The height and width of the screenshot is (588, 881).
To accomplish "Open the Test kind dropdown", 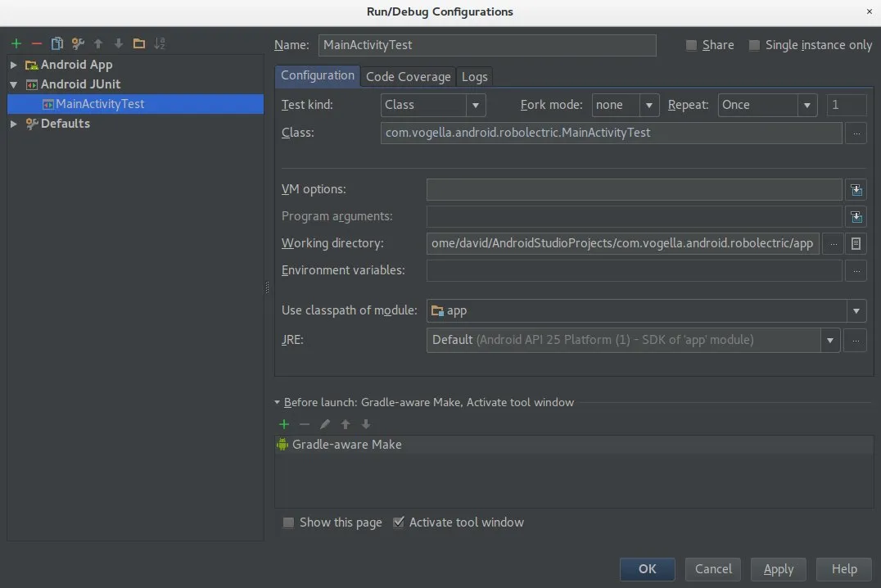I will point(432,105).
